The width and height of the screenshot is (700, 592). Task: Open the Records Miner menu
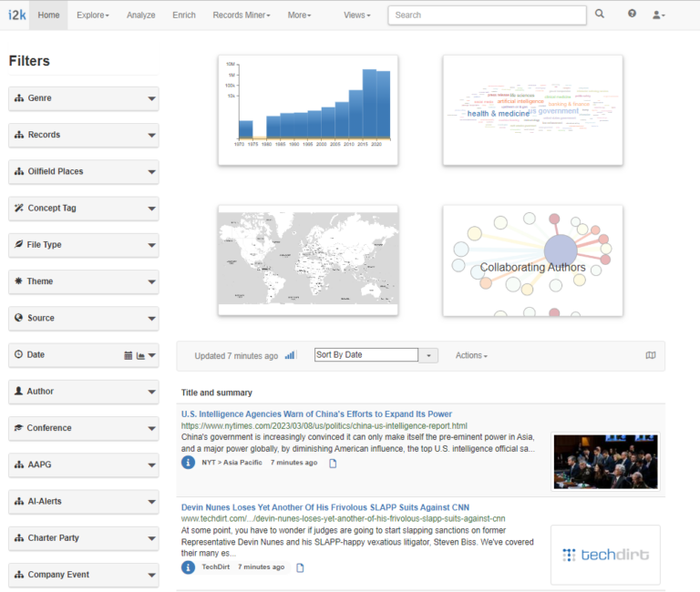click(x=243, y=15)
